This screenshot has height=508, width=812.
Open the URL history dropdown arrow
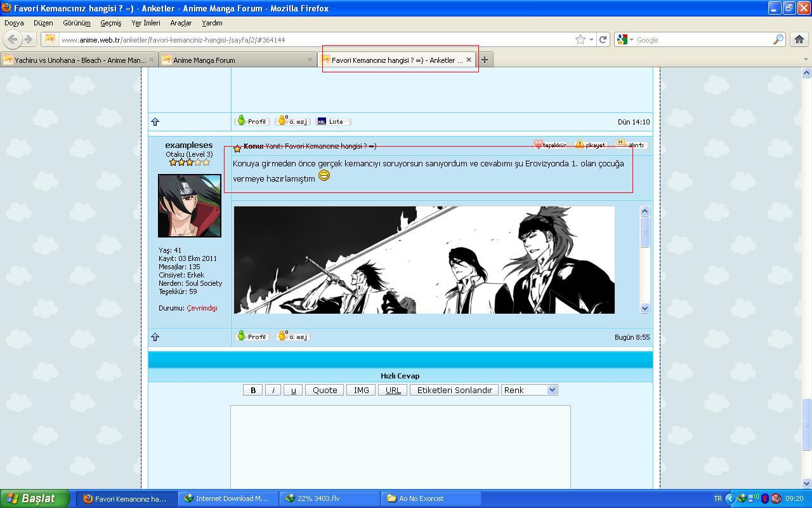pyautogui.click(x=591, y=39)
